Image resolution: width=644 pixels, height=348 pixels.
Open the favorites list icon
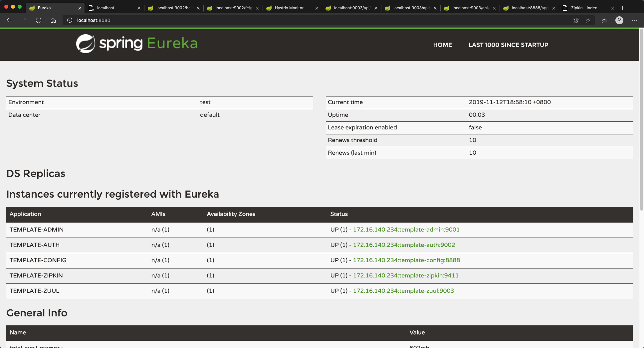[604, 20]
